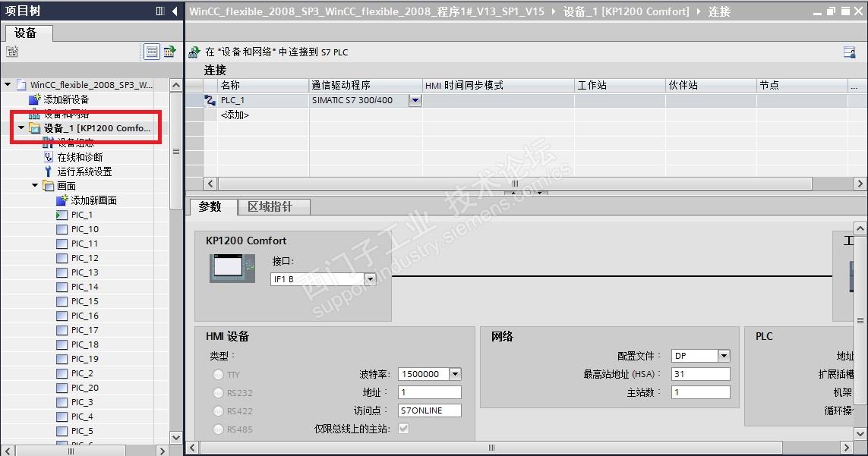Select 运行系统设置 in the project tree
Image resolution: width=868 pixels, height=456 pixels.
85,171
